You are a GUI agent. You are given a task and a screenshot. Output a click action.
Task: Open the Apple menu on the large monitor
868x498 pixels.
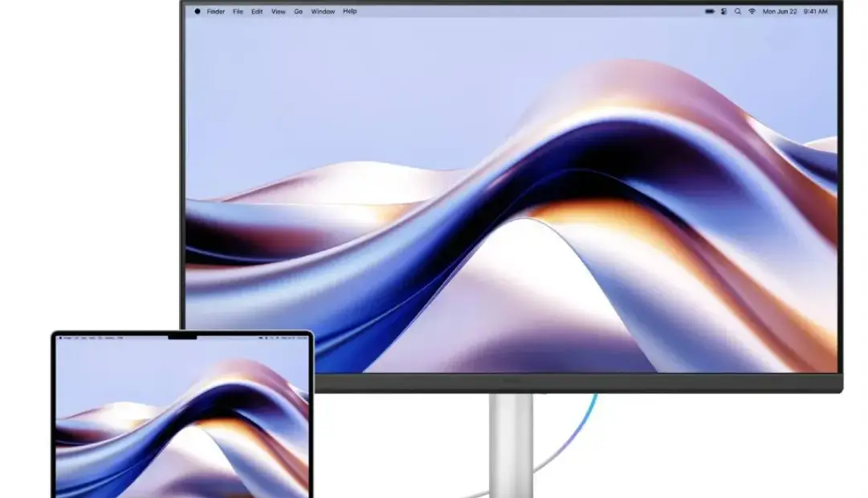pos(198,12)
